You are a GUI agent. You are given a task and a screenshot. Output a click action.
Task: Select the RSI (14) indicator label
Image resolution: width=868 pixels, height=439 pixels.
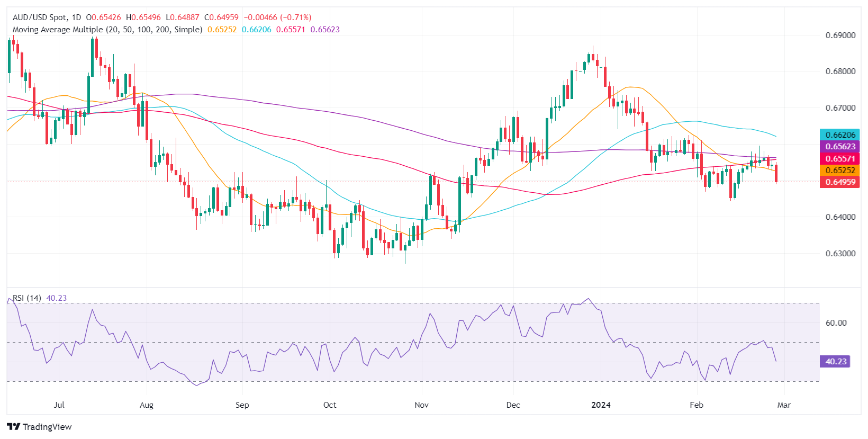(27, 298)
